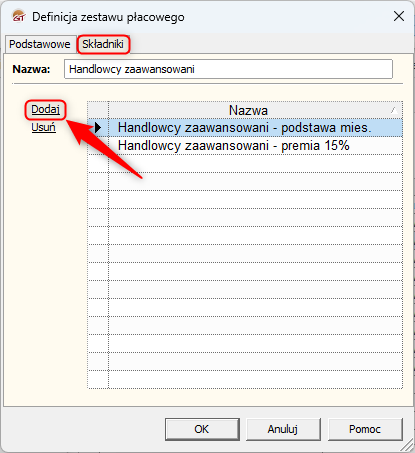Click the Dodaj link
Viewport: 415px width, 453px height.
[x=45, y=109]
